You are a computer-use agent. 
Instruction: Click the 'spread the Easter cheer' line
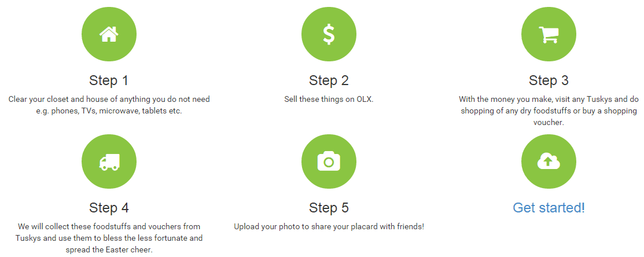(109, 250)
